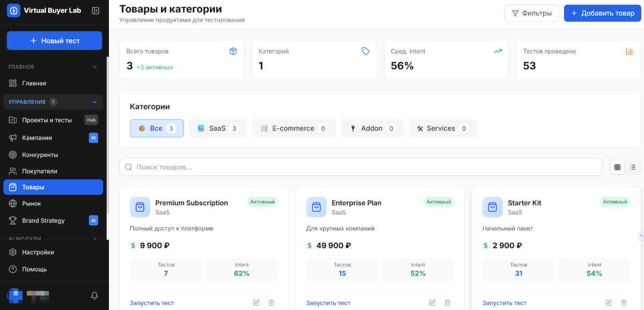
Task: Click the Premium Subscription title
Action: 192,203
